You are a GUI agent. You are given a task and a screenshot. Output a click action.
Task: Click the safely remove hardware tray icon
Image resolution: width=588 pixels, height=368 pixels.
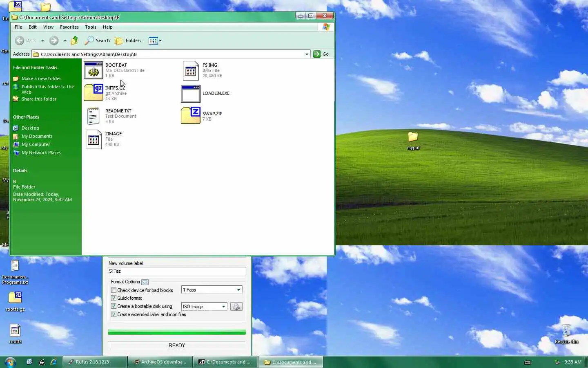click(x=557, y=362)
